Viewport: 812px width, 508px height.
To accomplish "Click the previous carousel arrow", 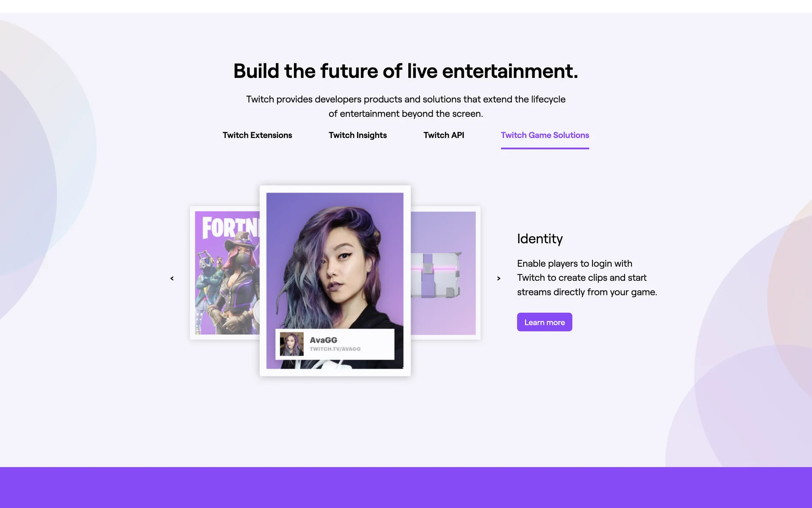I will coord(172,278).
